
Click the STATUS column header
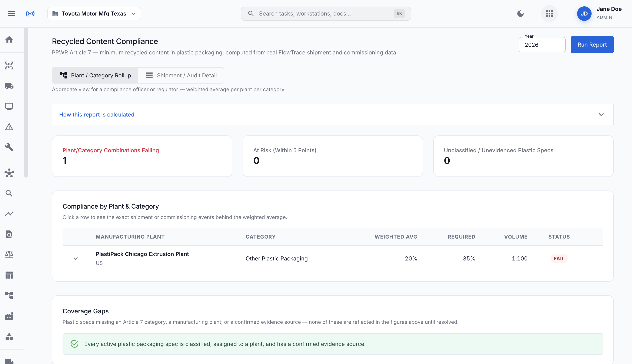pyautogui.click(x=559, y=237)
